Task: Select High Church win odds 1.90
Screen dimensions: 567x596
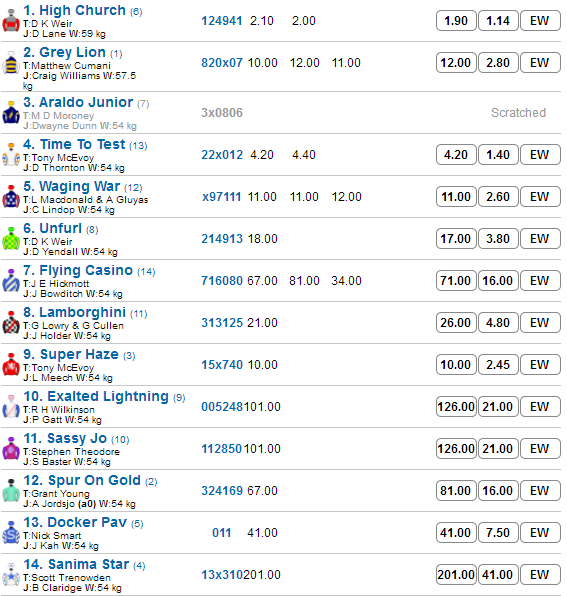Action: tap(456, 21)
